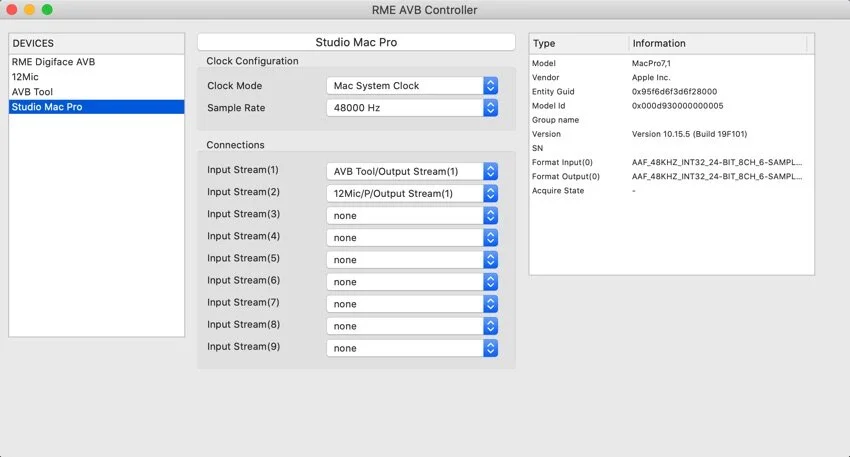The height and width of the screenshot is (457, 850).
Task: Open Input Stream(5) connection dropdown
Action: pos(412,260)
